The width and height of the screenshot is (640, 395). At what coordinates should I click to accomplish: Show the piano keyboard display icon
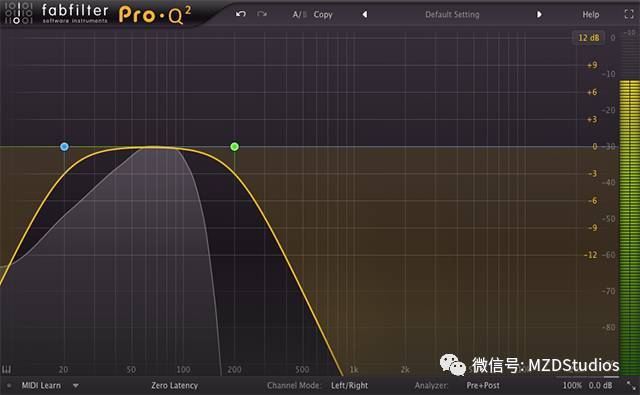coord(6,370)
